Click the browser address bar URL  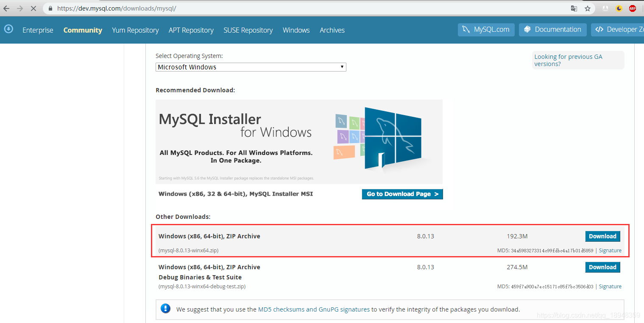coord(117,8)
